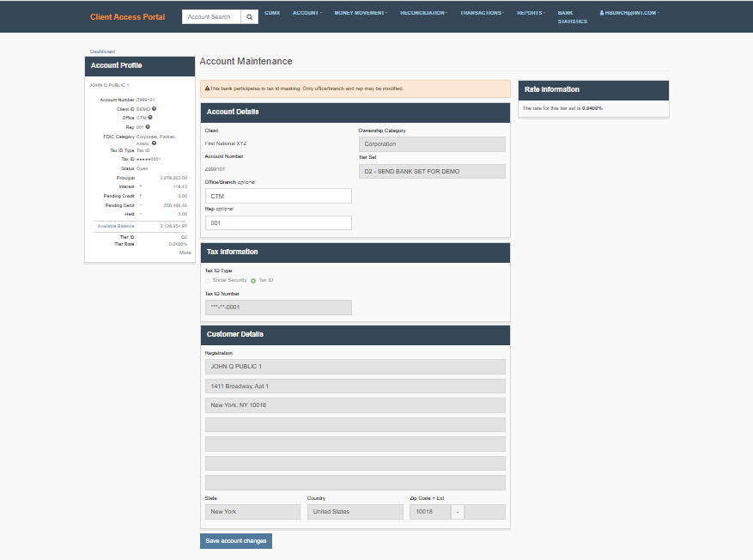Click the masked Tax ID Number field
753x560 pixels.
click(x=278, y=307)
